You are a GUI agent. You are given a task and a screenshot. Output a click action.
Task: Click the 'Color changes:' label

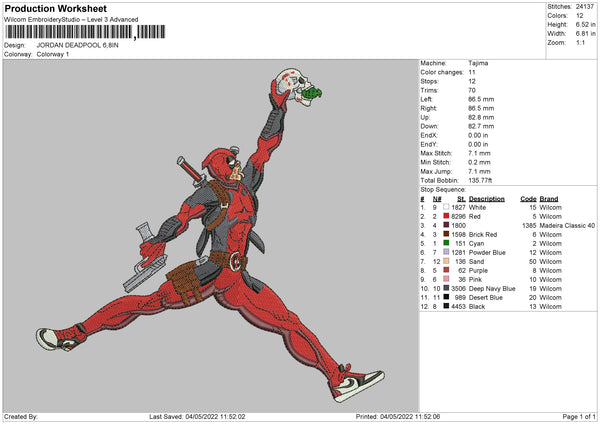(x=442, y=72)
